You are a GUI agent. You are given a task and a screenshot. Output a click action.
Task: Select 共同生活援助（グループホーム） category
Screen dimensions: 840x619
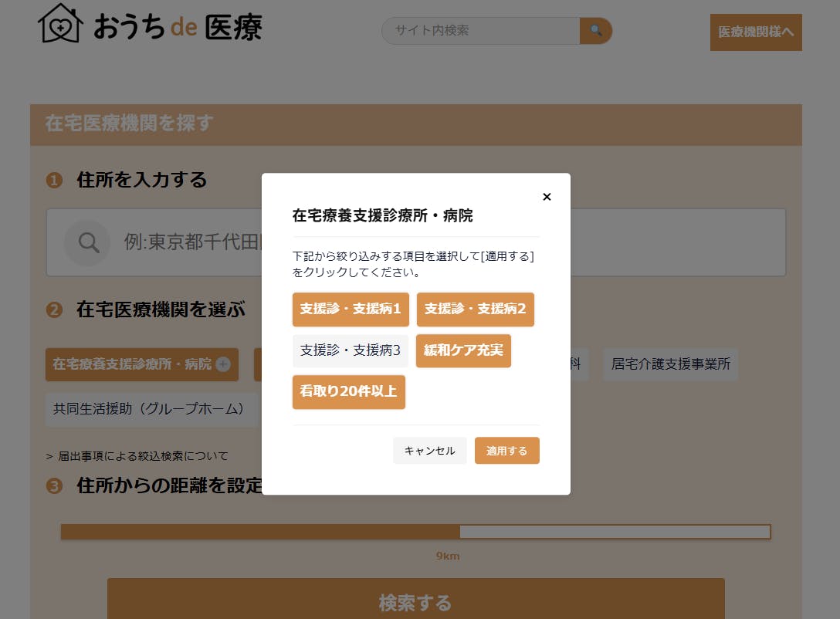click(x=149, y=409)
